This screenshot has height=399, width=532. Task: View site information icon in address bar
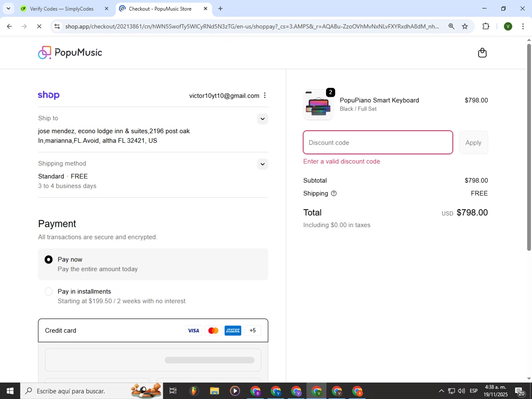pos(57,26)
